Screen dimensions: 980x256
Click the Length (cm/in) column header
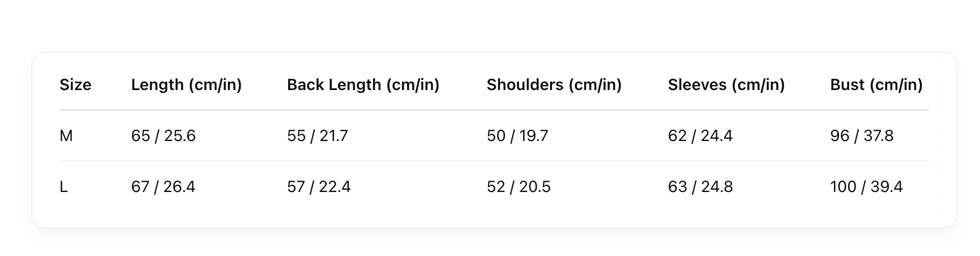coord(186,85)
